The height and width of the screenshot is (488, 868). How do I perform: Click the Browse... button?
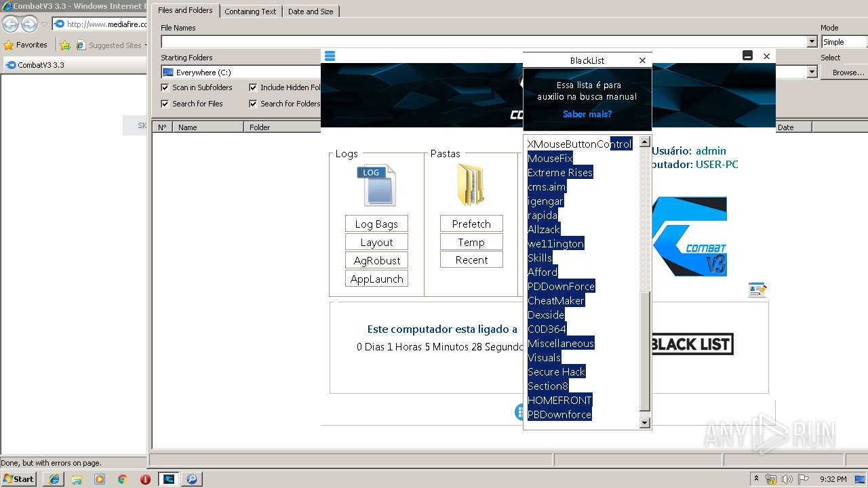845,73
